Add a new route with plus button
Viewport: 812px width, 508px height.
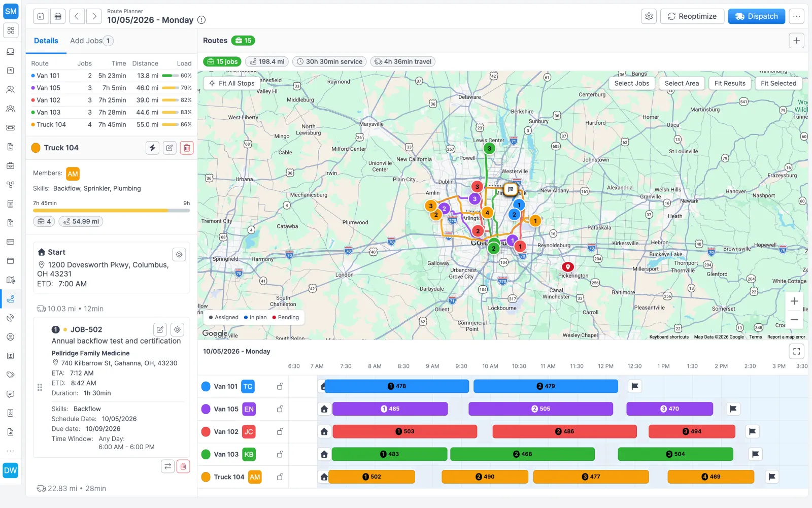coord(797,41)
